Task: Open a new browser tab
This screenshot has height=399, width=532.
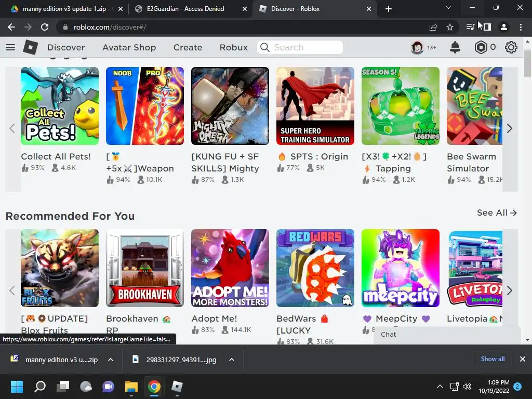Action: click(389, 9)
